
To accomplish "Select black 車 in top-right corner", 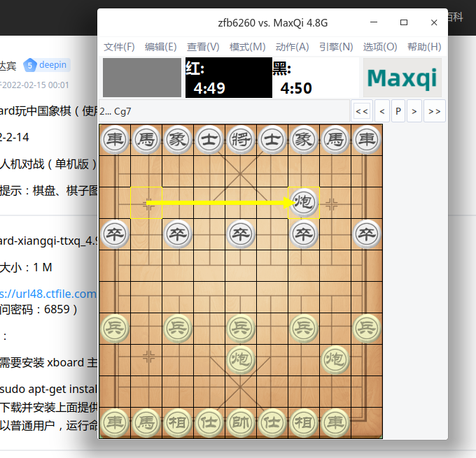I will [367, 140].
